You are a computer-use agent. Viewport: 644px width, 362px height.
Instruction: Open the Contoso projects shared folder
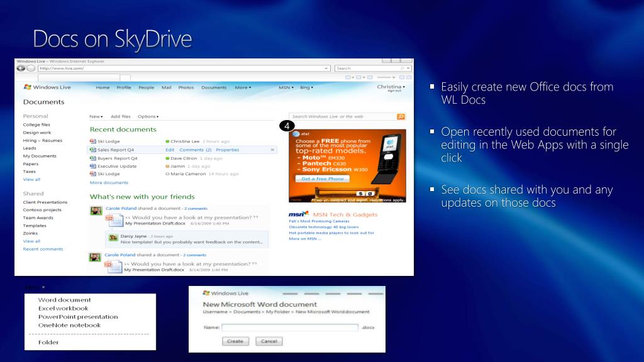click(42, 210)
